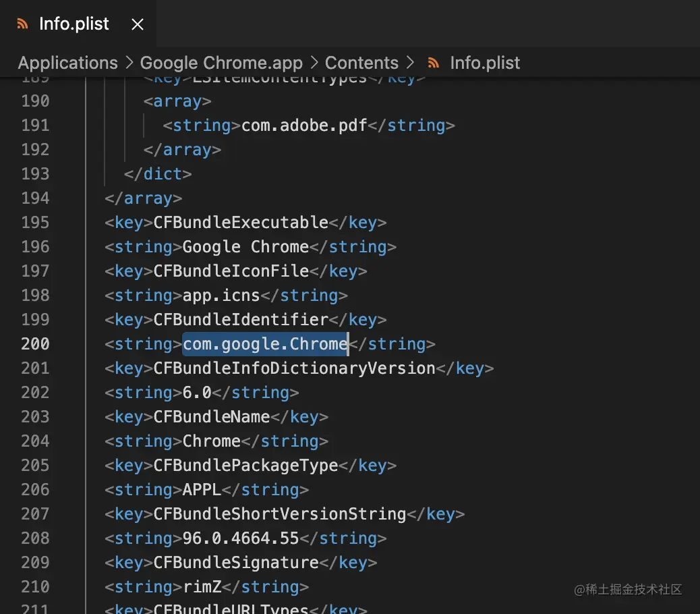Click the Google Chrome string value
Screen dimensions: 700x614
(x=245, y=248)
